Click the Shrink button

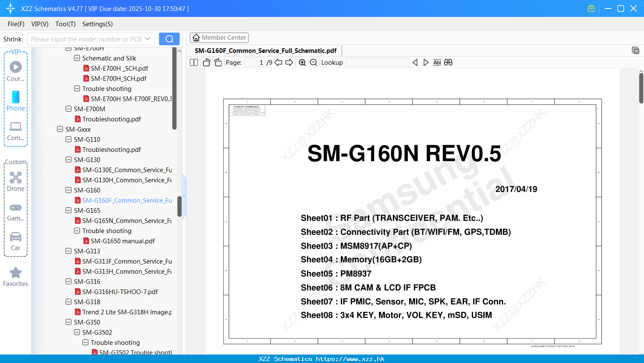(x=12, y=39)
